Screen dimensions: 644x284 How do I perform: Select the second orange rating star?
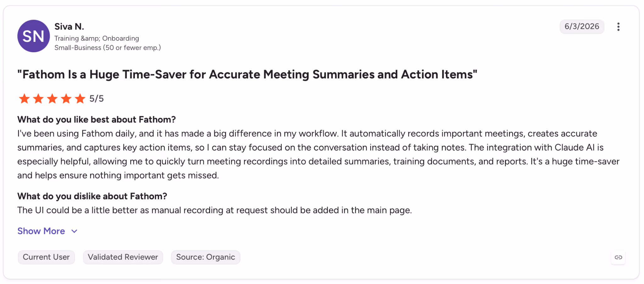pyautogui.click(x=38, y=99)
